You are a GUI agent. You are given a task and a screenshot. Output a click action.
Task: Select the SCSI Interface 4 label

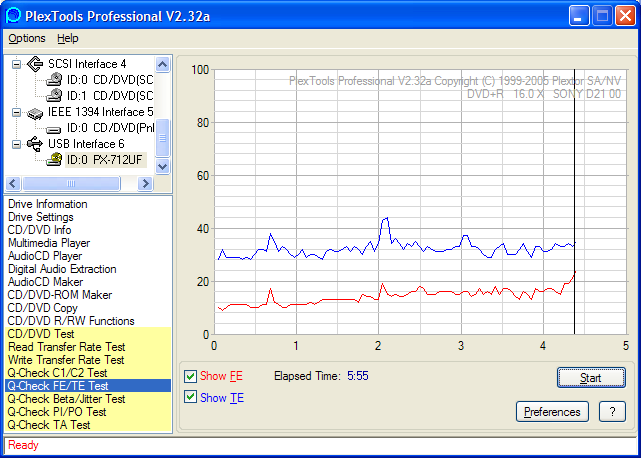[87, 64]
